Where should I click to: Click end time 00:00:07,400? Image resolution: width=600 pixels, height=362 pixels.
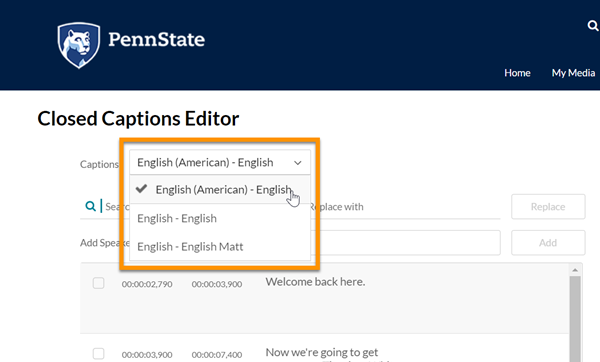[x=217, y=355]
